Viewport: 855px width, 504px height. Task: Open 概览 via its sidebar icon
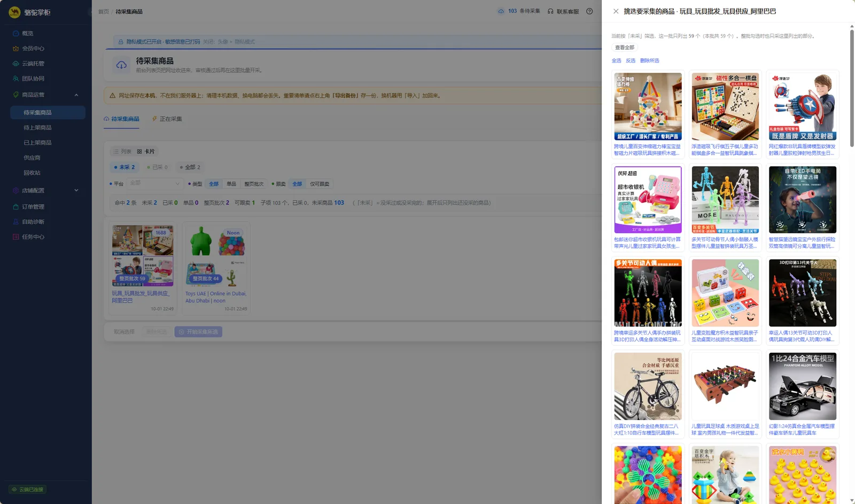tap(15, 33)
